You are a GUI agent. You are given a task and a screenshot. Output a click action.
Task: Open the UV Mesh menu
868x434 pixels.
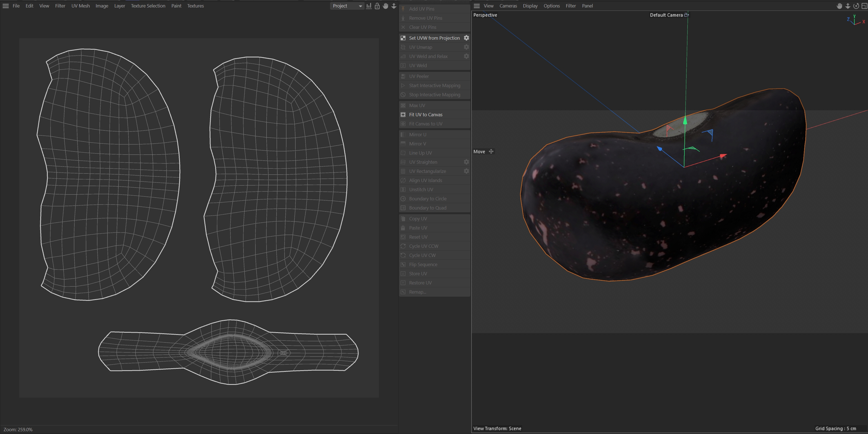81,6
